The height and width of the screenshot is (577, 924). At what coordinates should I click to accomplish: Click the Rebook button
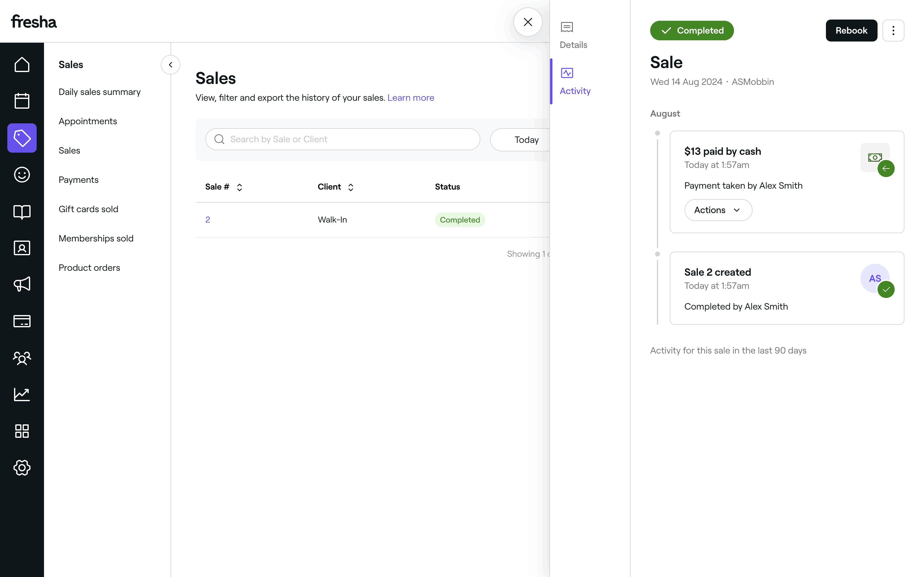[851, 31]
